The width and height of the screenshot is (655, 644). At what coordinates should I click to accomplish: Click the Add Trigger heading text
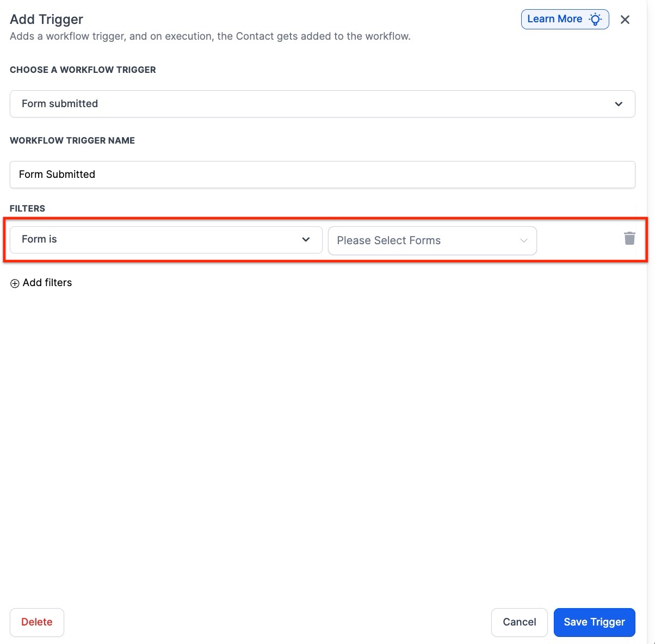(x=47, y=20)
